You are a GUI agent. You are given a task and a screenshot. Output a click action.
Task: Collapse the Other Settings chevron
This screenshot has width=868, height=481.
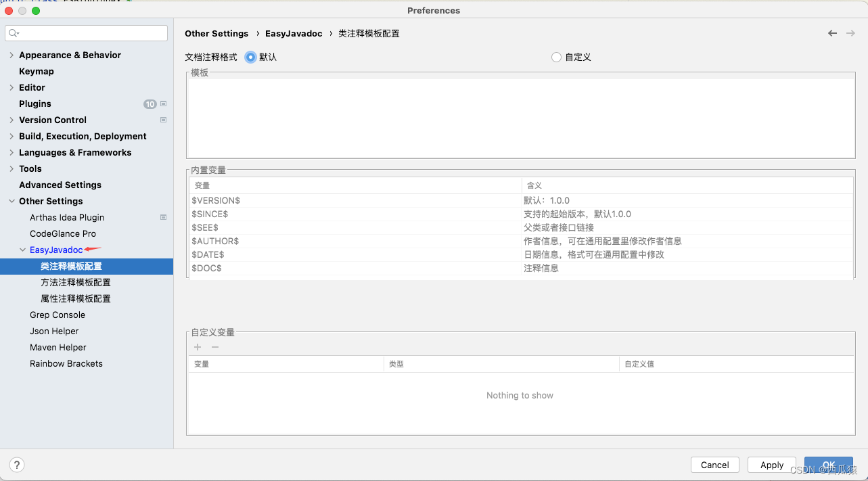(x=12, y=201)
